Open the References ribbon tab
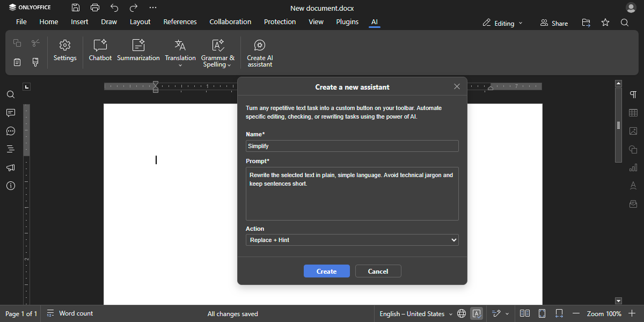The height and width of the screenshot is (322, 644). click(180, 21)
